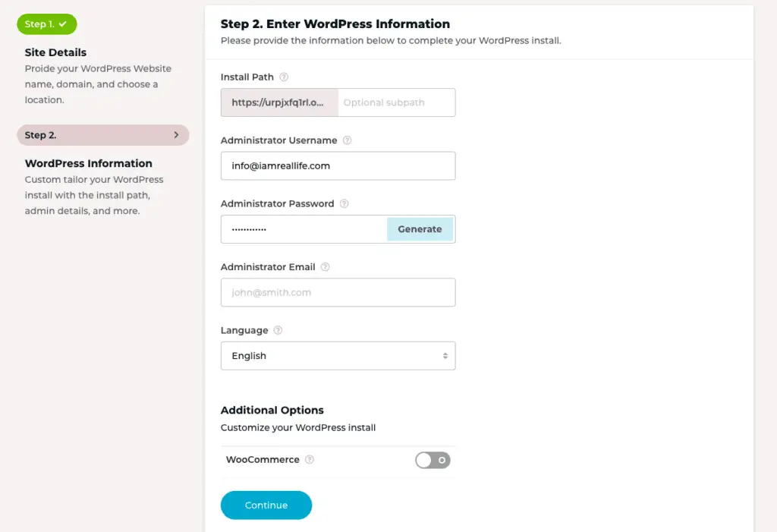The image size is (777, 532).
Task: Enable the WooCommerce toggle switch
Action: pyautogui.click(x=433, y=460)
